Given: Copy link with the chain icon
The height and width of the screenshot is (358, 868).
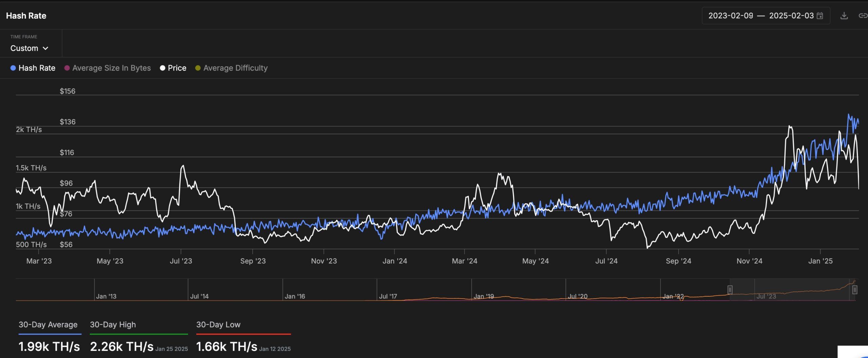Looking at the screenshot, I should point(863,16).
